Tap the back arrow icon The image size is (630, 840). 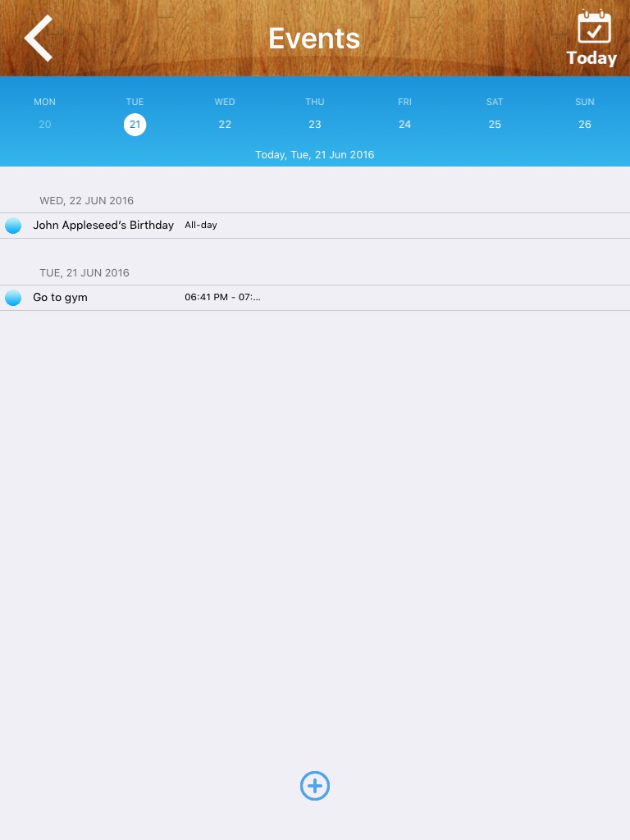click(x=39, y=38)
